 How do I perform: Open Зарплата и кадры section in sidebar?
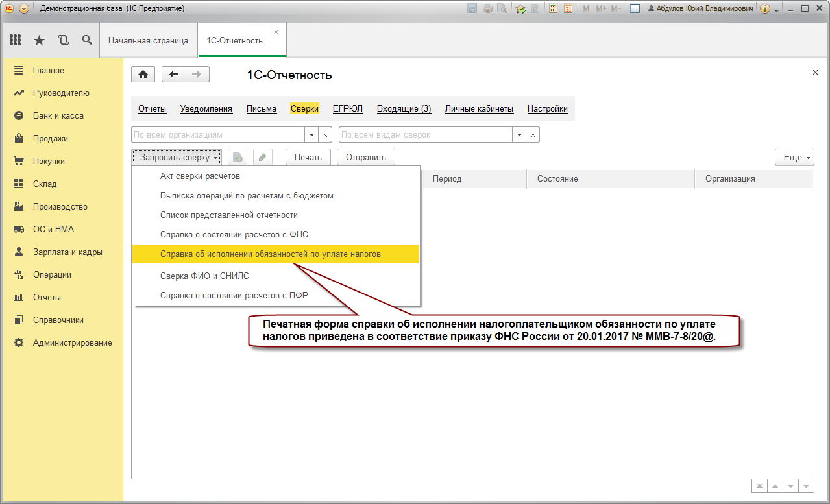click(67, 252)
